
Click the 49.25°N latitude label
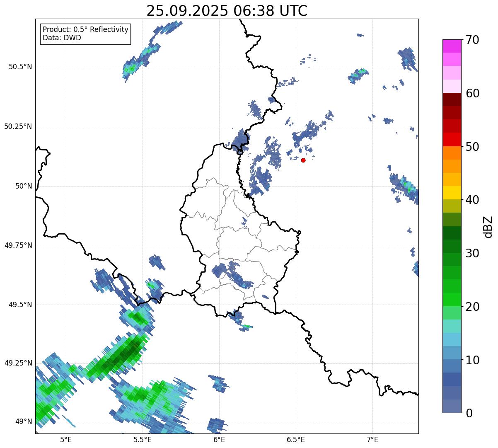[18, 363]
